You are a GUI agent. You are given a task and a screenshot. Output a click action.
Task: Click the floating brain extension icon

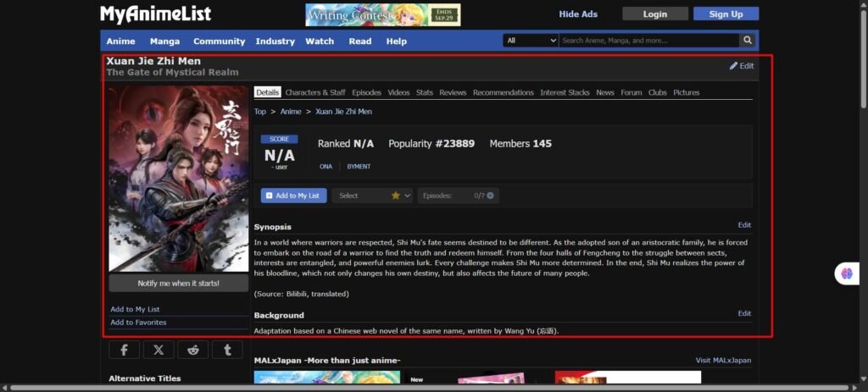click(x=845, y=273)
